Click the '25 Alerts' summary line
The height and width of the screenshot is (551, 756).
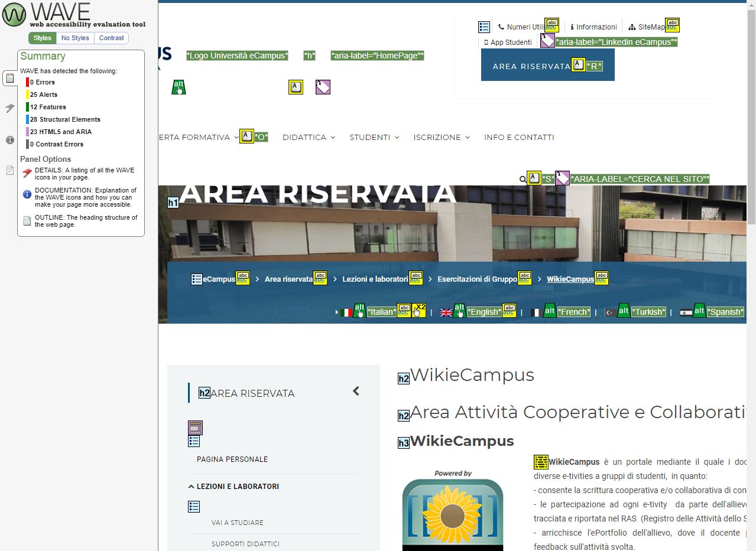point(41,94)
